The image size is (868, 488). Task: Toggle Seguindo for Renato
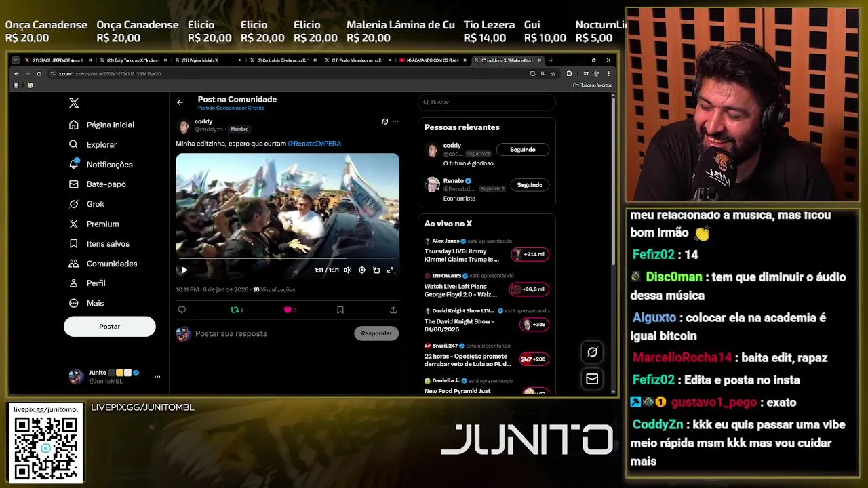(x=530, y=184)
